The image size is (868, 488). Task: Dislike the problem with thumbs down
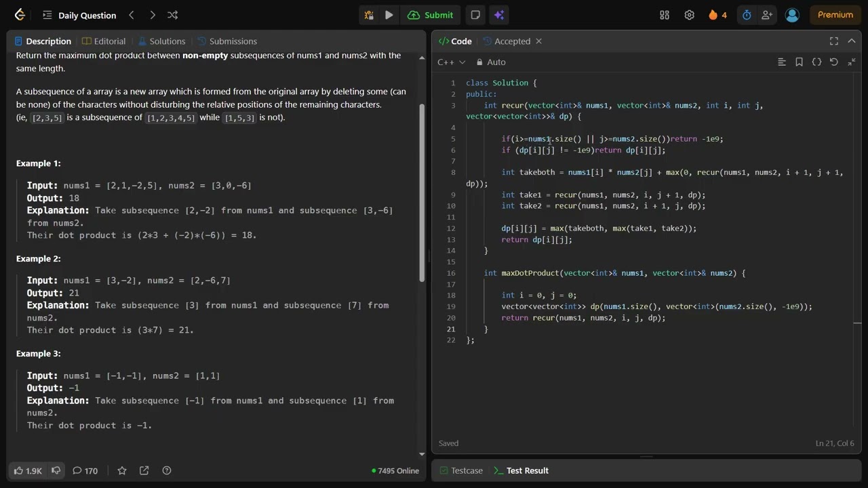point(56,470)
